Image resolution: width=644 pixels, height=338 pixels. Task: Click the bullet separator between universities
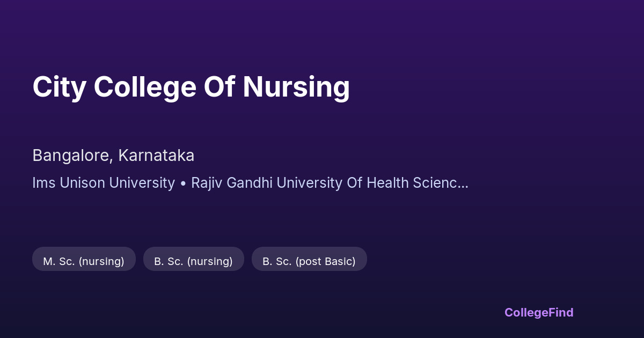183,183
